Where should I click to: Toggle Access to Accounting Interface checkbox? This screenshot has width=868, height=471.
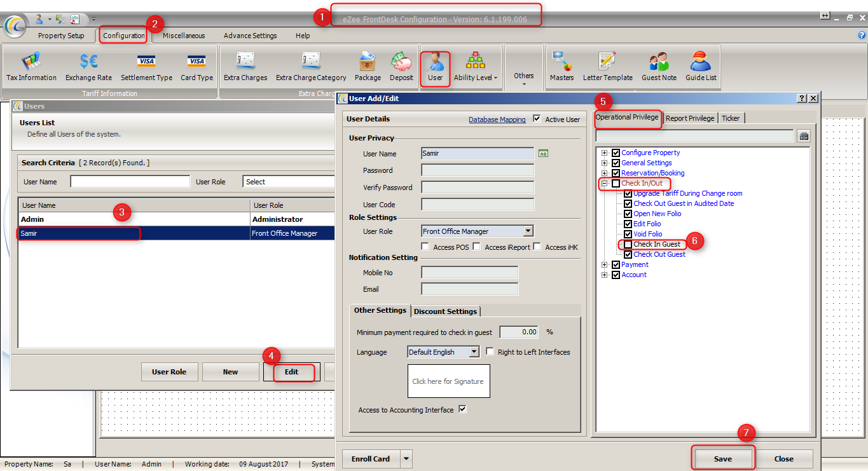(462, 409)
